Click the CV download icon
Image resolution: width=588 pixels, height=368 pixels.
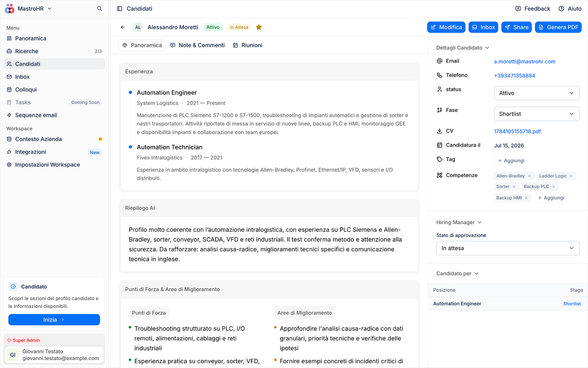click(x=440, y=131)
